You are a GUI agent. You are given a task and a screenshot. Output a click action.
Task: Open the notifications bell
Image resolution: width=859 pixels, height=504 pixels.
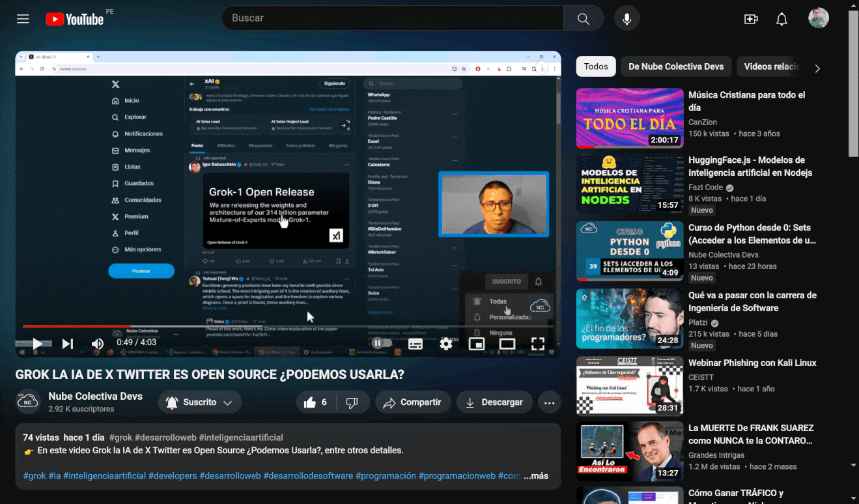782,19
